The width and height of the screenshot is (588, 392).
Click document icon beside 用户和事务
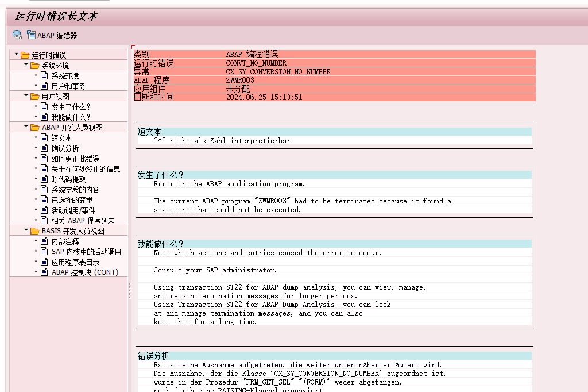pyautogui.click(x=44, y=86)
